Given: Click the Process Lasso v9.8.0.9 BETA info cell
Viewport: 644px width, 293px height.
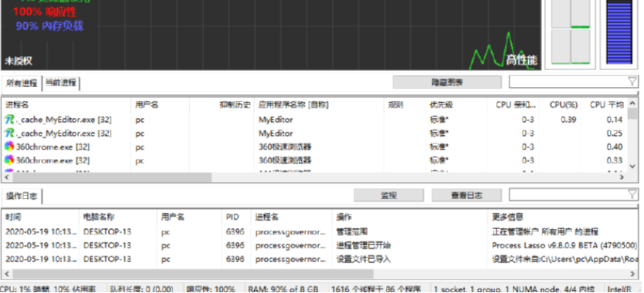Looking at the screenshot, I should [x=564, y=246].
